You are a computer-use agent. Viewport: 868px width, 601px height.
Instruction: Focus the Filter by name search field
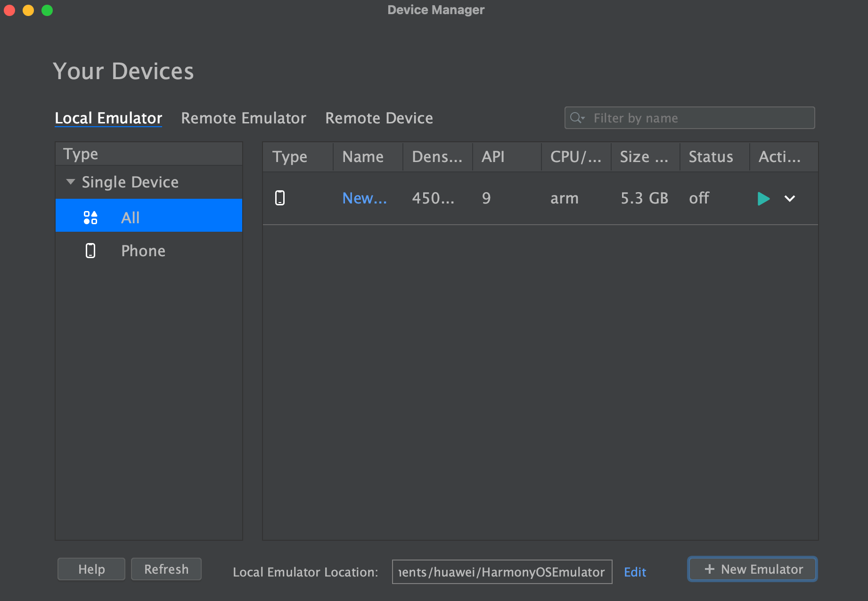point(697,118)
